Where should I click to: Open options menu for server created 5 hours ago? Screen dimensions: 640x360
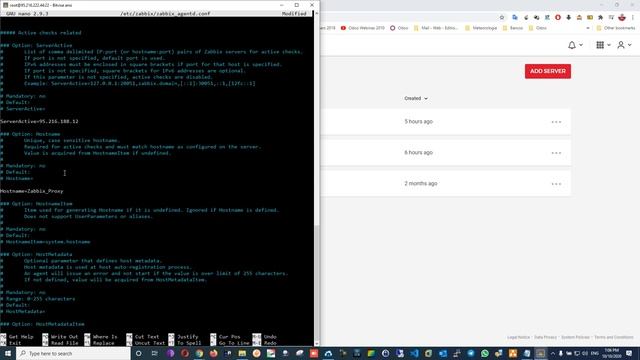[x=556, y=122]
